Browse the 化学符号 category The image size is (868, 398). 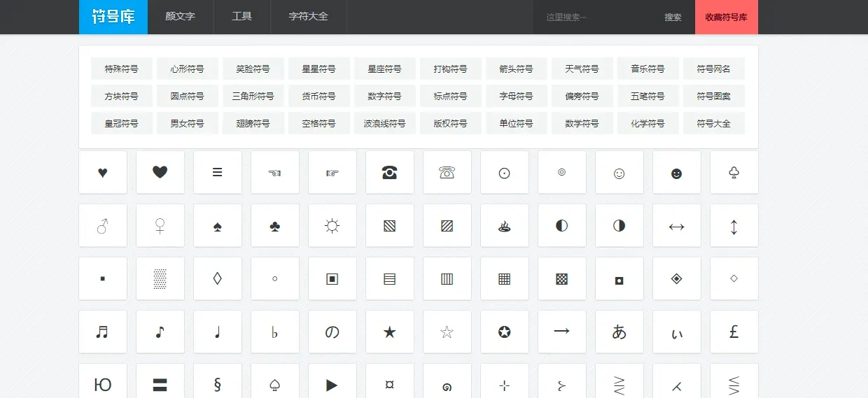point(648,123)
